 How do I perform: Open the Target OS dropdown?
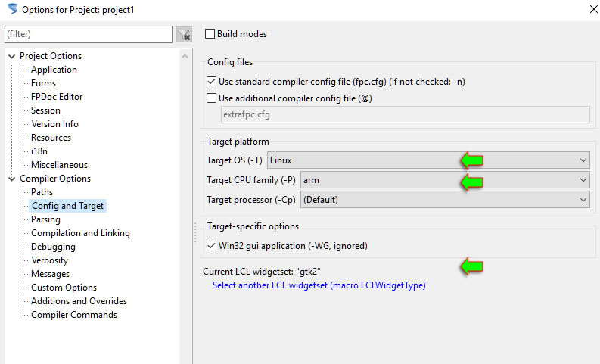[428, 160]
